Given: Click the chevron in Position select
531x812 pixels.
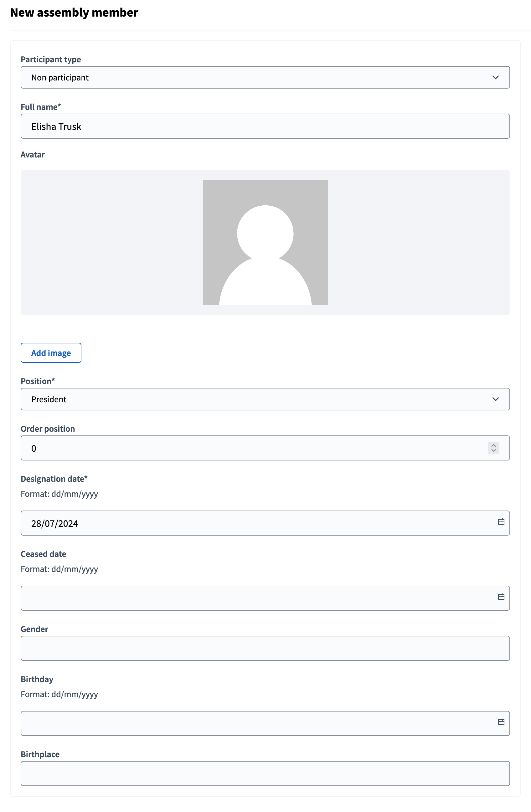Looking at the screenshot, I should pos(495,399).
